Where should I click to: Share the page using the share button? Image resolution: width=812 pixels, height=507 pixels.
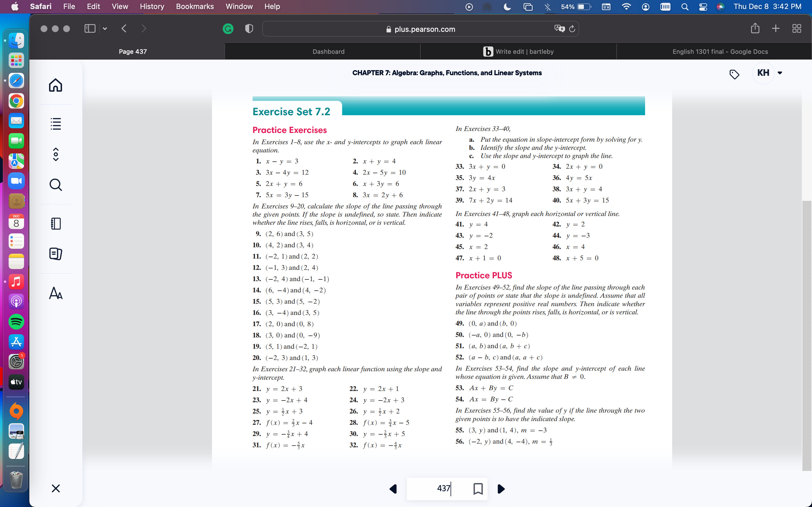(755, 28)
